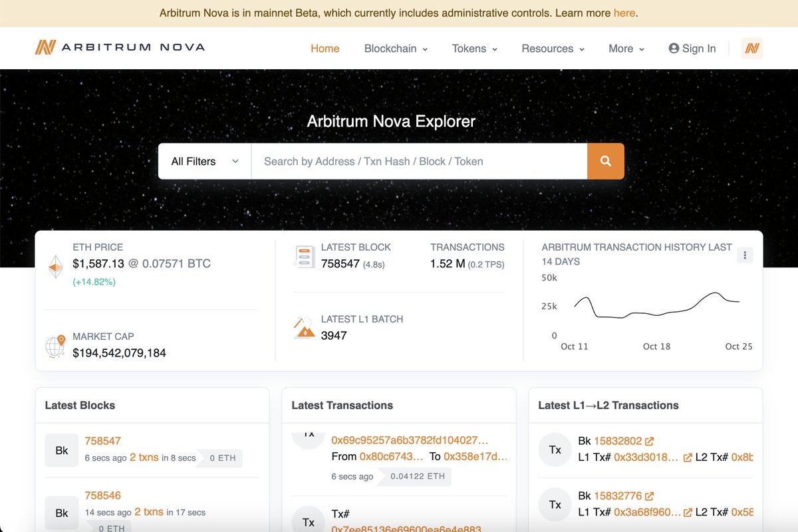The width and height of the screenshot is (798, 532).
Task: Open transaction 0x69c95257a6b3782fd104027
Action: (x=410, y=440)
